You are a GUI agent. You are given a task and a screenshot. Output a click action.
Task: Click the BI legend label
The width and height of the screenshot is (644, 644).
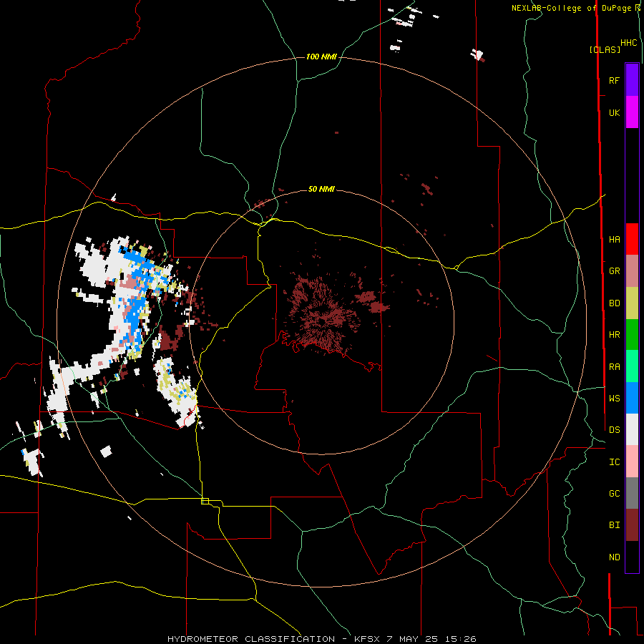point(614,525)
